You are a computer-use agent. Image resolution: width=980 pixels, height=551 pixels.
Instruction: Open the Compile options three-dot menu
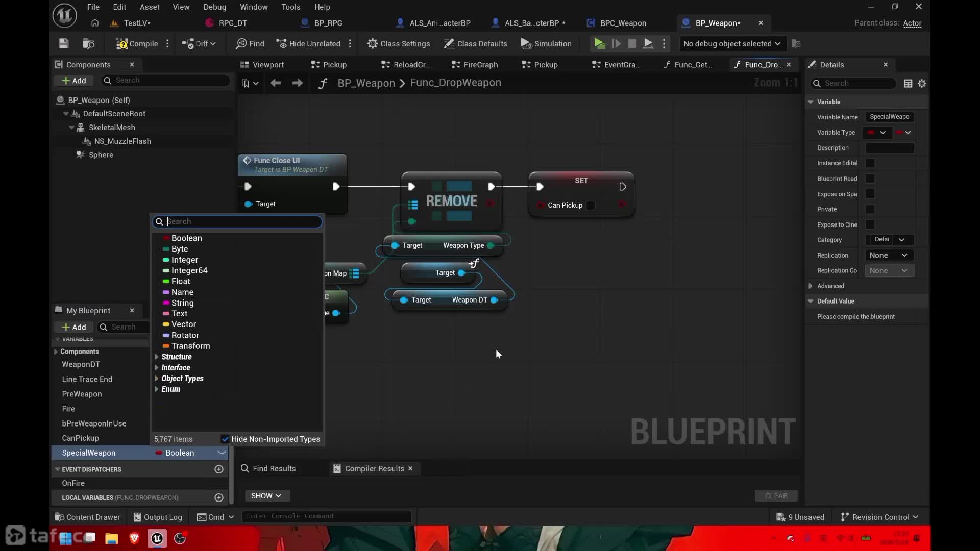point(167,44)
